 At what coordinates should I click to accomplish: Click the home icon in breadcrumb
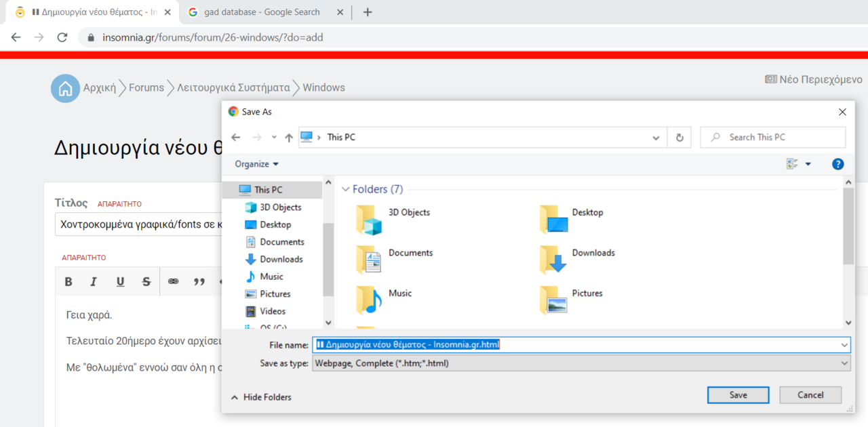click(65, 88)
